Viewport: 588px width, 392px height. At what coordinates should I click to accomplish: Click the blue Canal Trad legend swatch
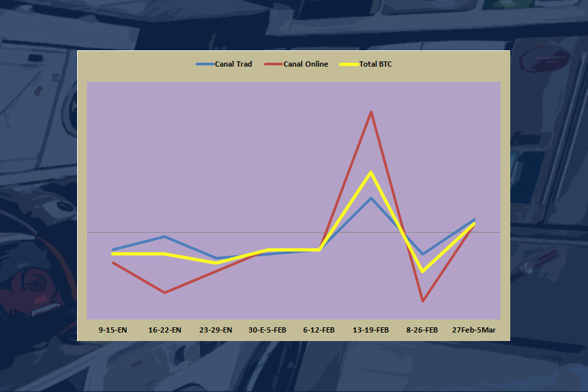pyautogui.click(x=205, y=65)
